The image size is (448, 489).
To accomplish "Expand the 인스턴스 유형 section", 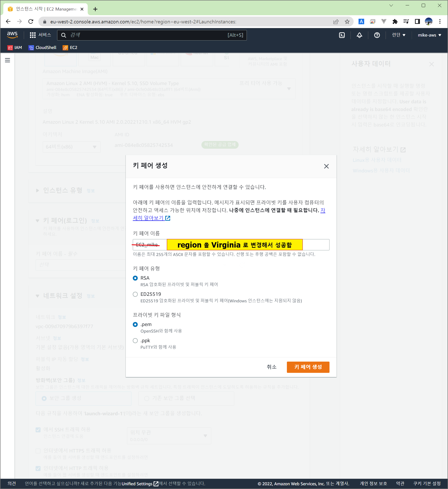I will [37, 190].
